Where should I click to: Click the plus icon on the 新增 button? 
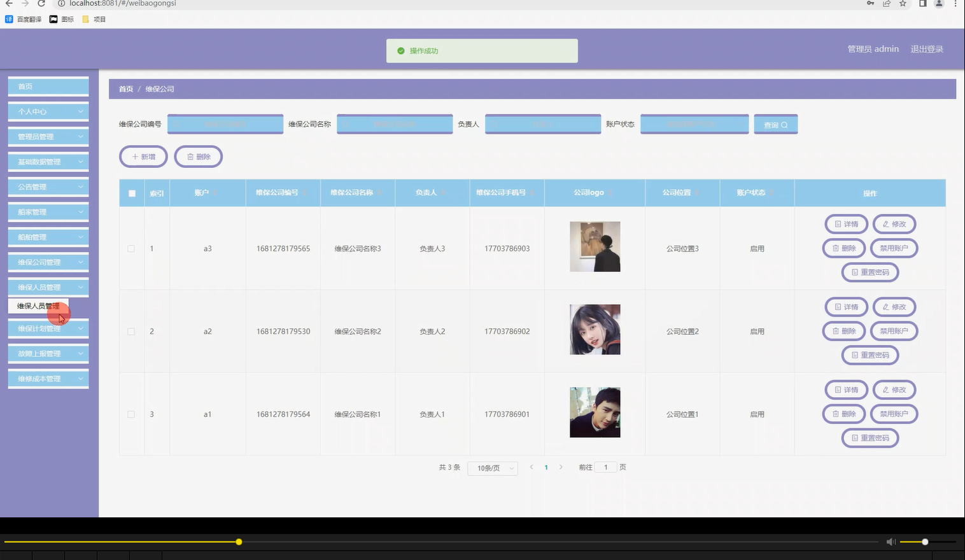click(x=134, y=157)
